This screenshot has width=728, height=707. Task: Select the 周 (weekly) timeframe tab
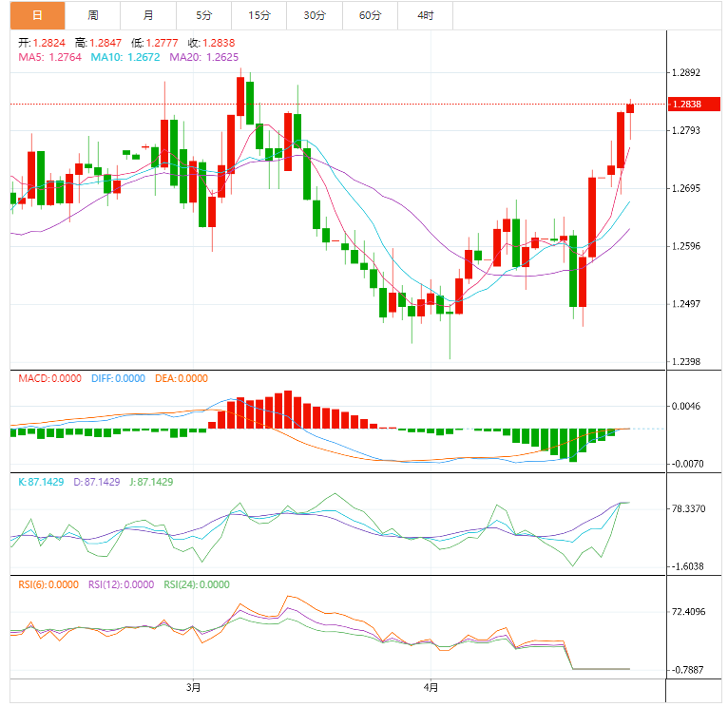[x=92, y=15]
